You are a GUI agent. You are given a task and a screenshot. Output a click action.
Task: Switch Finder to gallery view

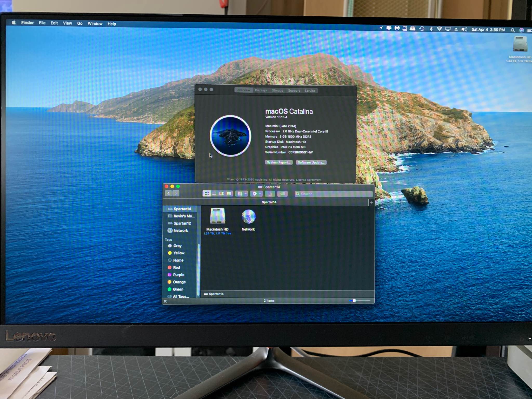click(x=229, y=194)
